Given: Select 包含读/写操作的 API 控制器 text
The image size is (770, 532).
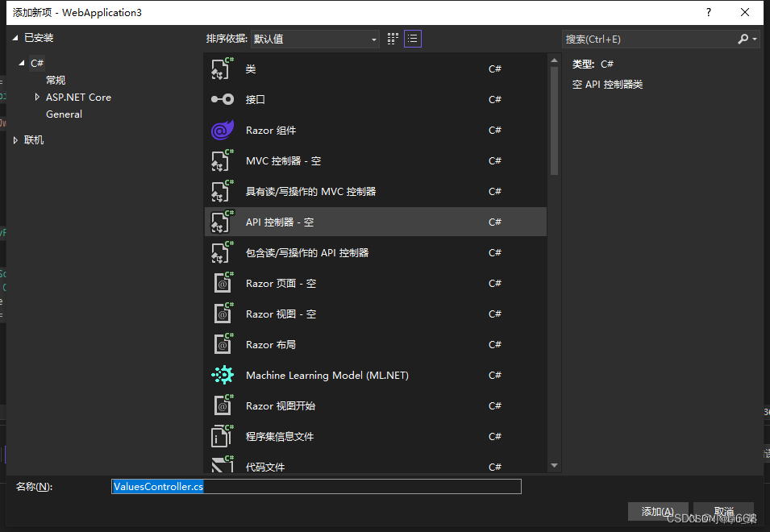Looking at the screenshot, I should 307,253.
